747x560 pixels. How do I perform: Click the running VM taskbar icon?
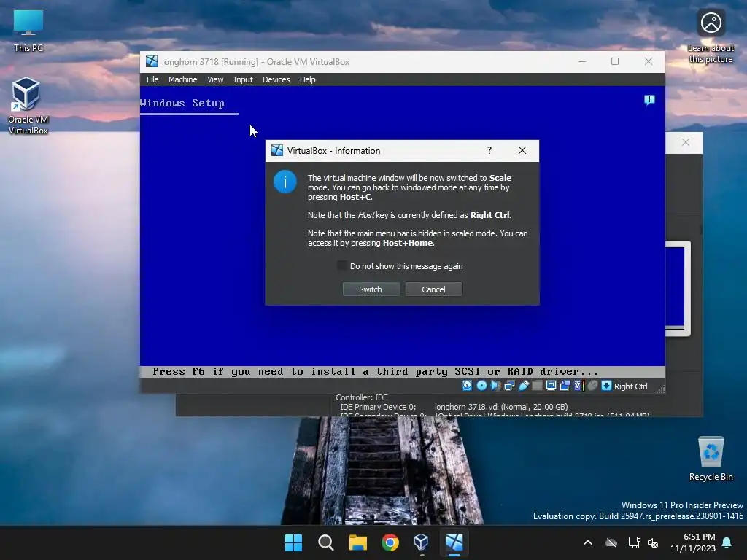[454, 542]
